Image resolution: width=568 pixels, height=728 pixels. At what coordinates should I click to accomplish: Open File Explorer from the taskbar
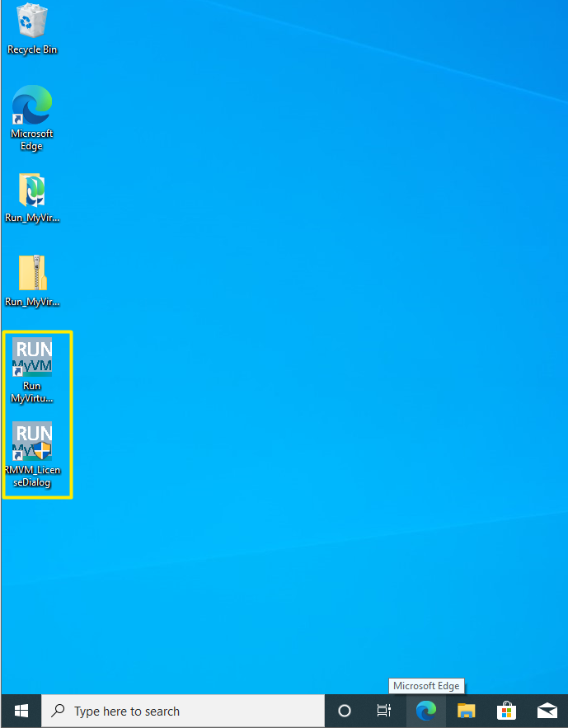pyautogui.click(x=467, y=711)
